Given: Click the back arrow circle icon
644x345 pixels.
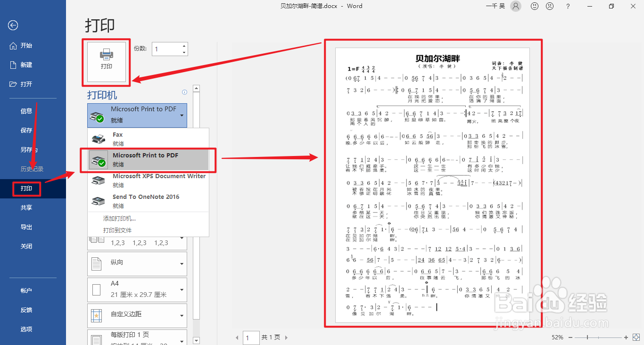Looking at the screenshot, I should click(x=13, y=25).
